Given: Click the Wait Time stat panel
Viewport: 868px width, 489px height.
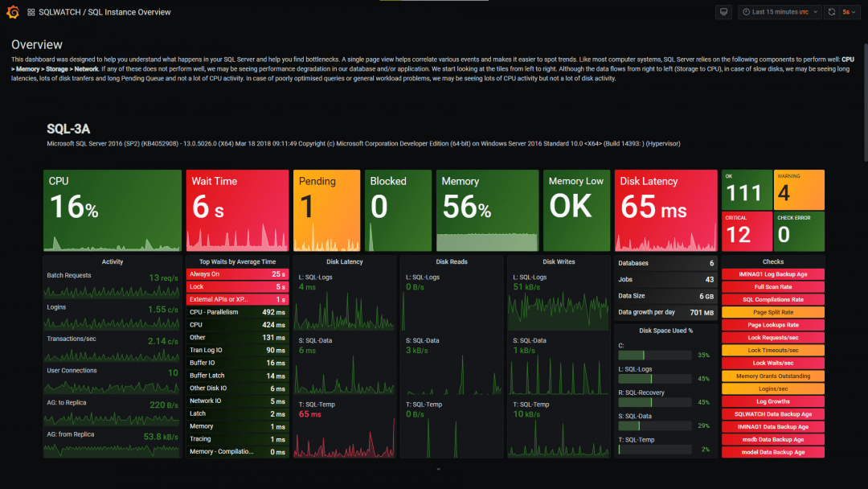Looking at the screenshot, I should 236,209.
